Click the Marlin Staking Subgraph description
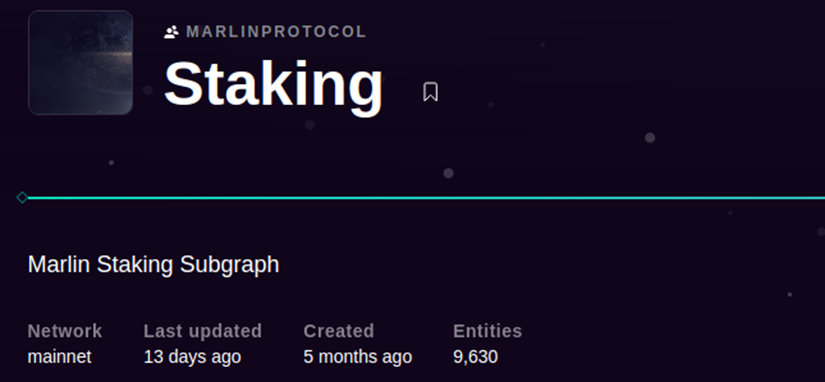Image resolution: width=825 pixels, height=382 pixels. click(x=153, y=265)
